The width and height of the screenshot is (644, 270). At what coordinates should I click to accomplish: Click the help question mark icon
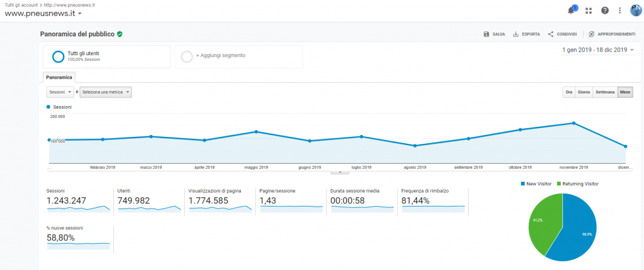[605, 10]
